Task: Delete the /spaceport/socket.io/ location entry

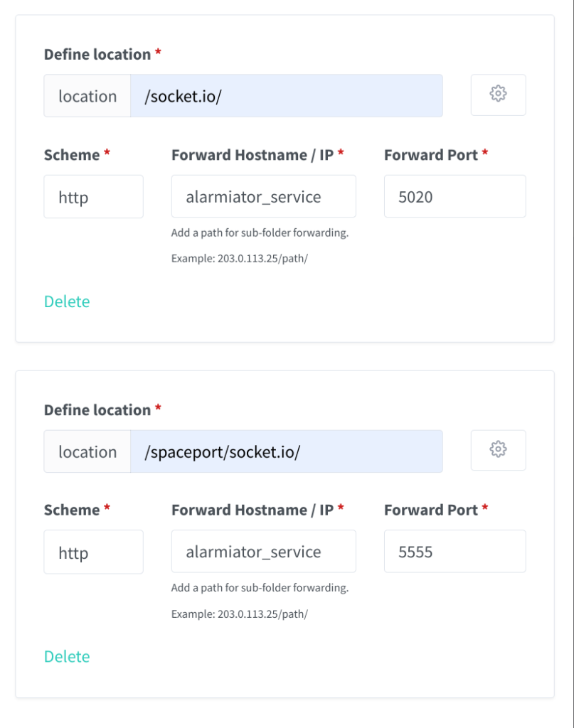Action: (x=67, y=656)
